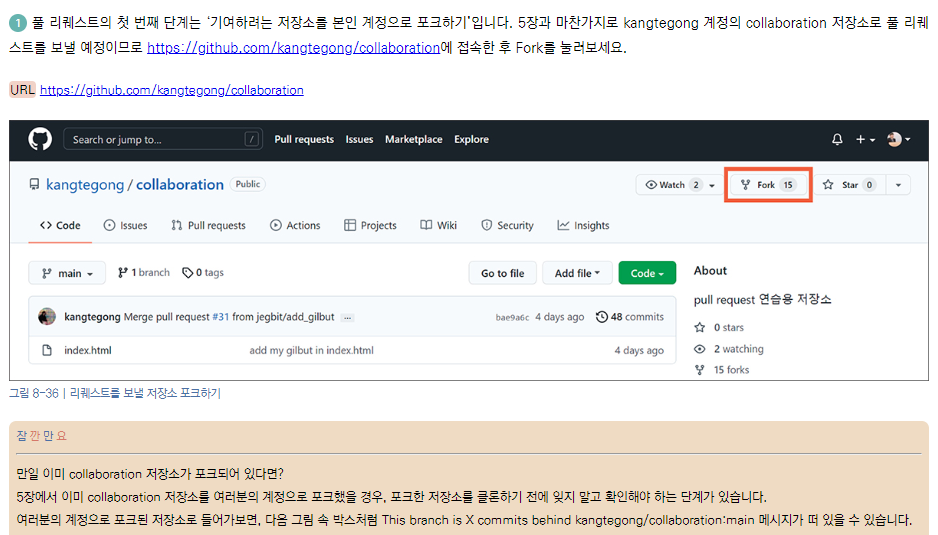The width and height of the screenshot is (938, 535).
Task: Go to Marketplace in the top navigation
Action: coord(413,139)
